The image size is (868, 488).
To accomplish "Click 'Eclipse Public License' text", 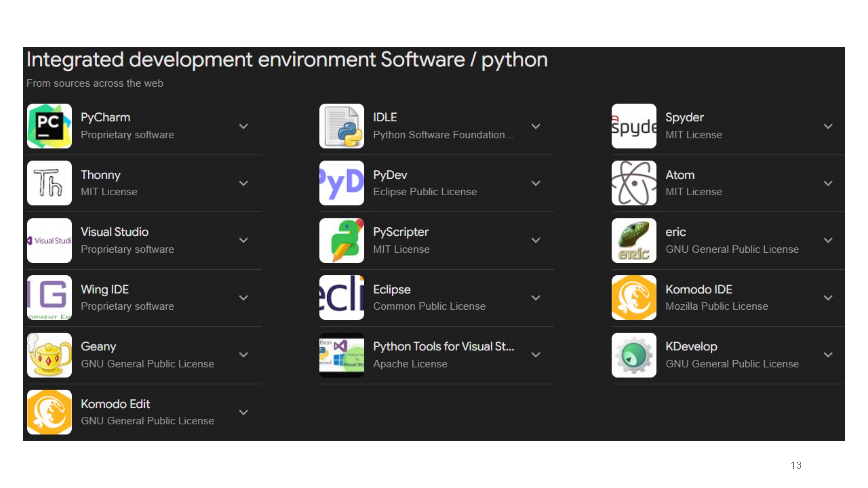I will (x=425, y=192).
